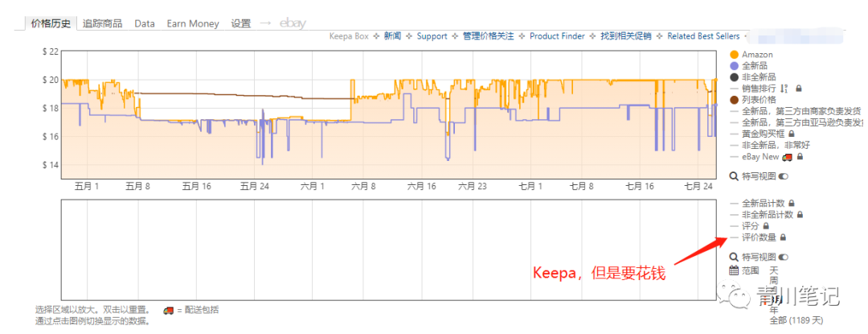This screenshot has width=868, height=334.
Task: Click the 范围 label
Action: (x=751, y=270)
